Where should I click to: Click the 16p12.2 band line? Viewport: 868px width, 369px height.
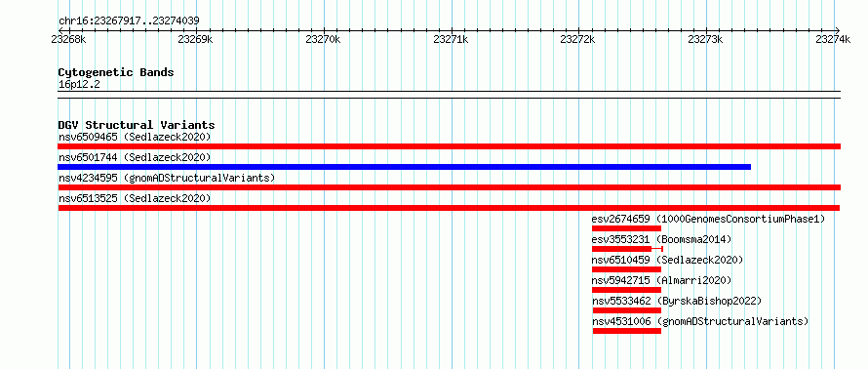pos(449,95)
